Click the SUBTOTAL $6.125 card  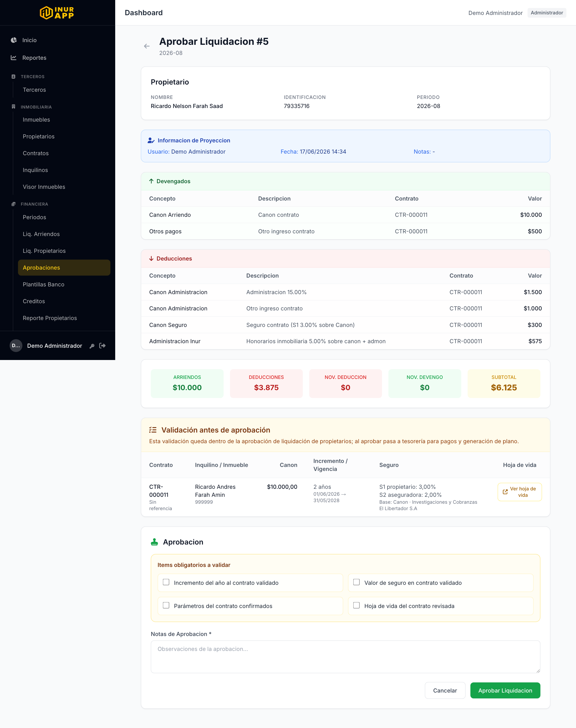coord(504,384)
